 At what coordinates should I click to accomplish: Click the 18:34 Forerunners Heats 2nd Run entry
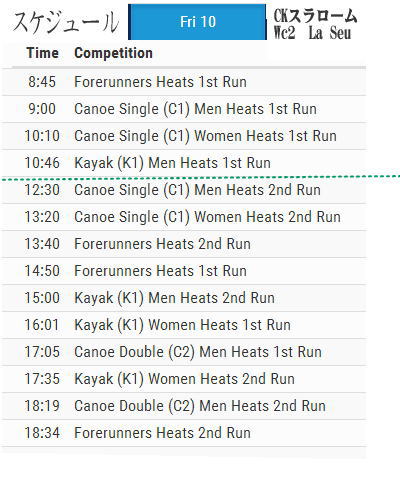tap(184, 433)
